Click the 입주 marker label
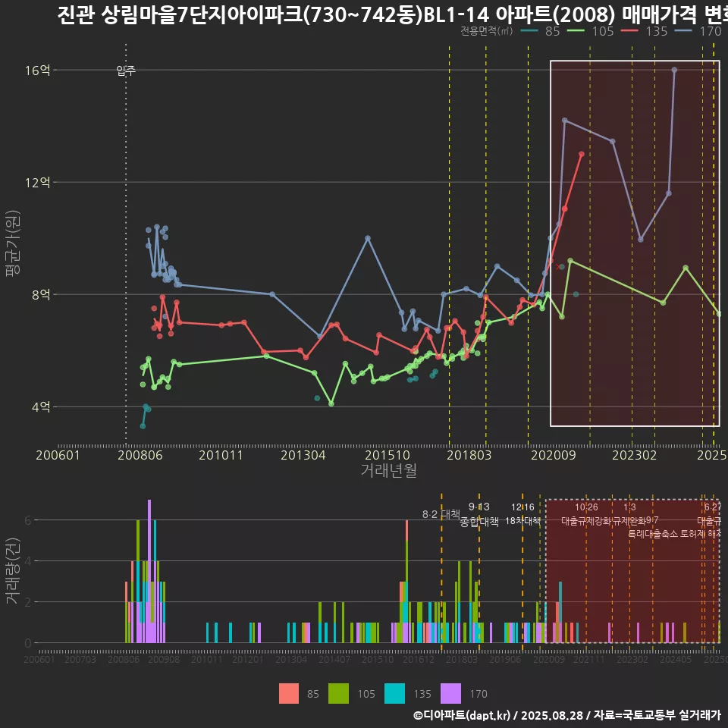 tap(126, 71)
